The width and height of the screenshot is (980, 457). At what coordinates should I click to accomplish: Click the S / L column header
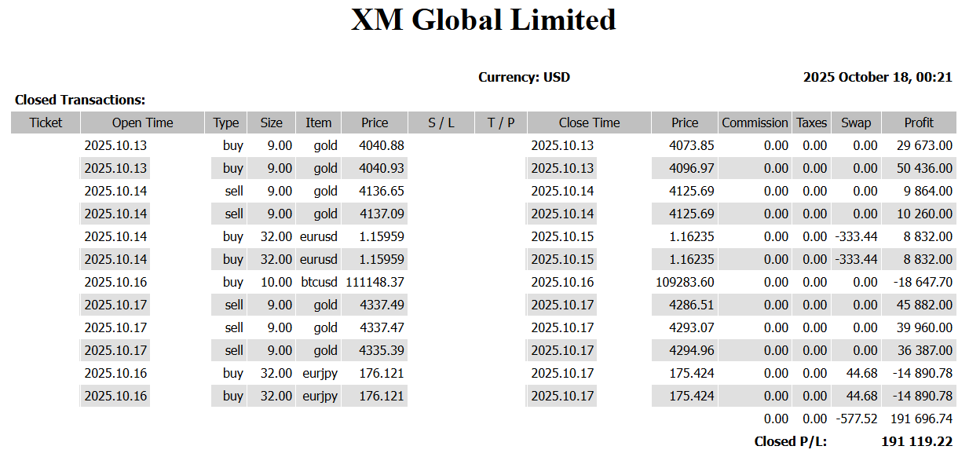tap(441, 122)
